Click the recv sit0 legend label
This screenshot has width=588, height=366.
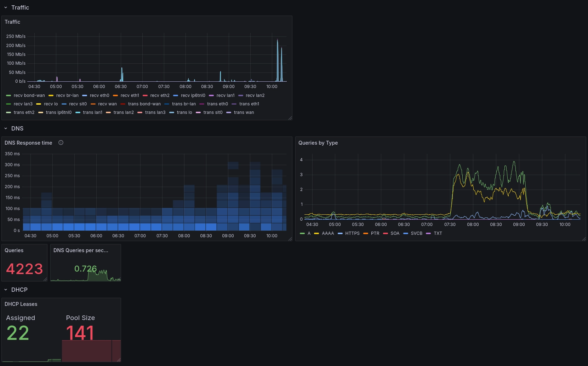point(78,104)
